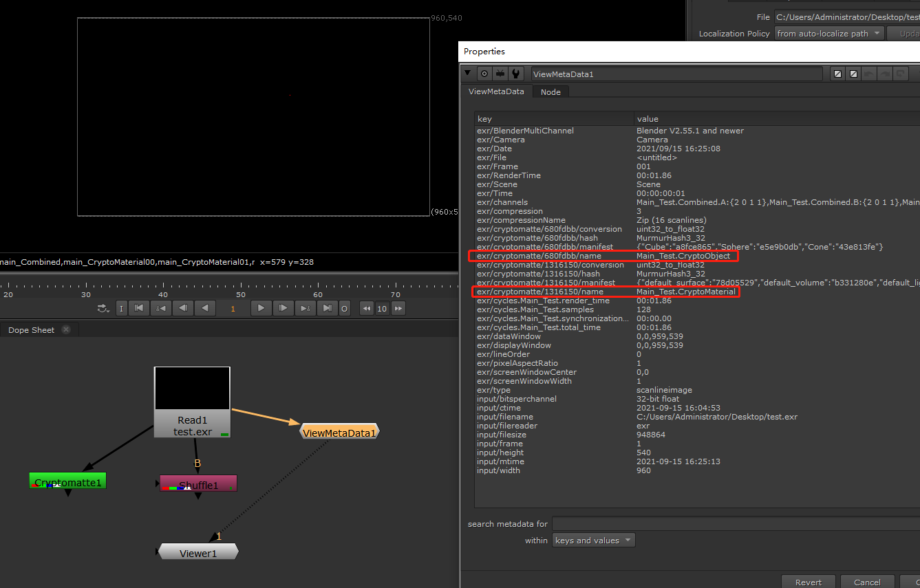Jump to first frame button
This screenshot has height=588, width=920.
click(138, 309)
